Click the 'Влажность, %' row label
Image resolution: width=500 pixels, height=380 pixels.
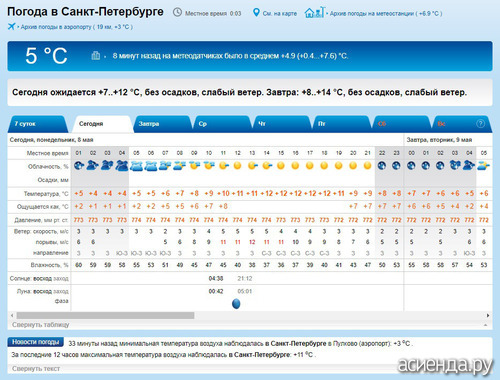pyautogui.click(x=49, y=265)
